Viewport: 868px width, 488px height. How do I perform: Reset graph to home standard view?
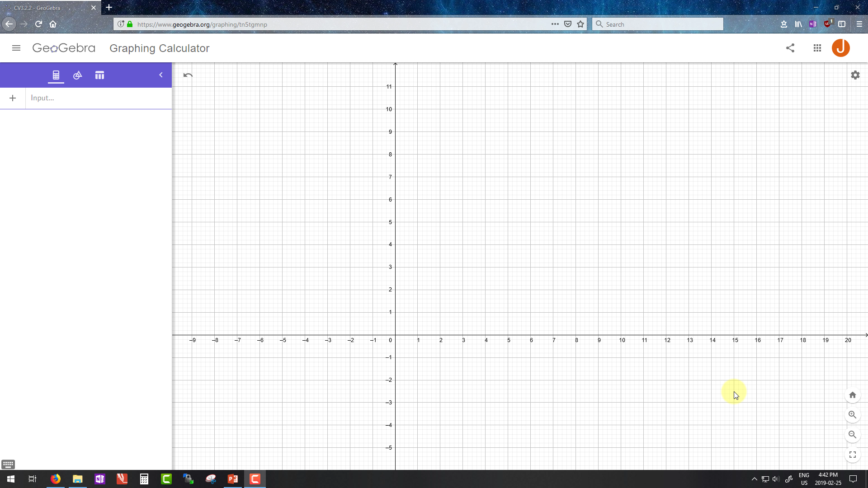tap(852, 395)
